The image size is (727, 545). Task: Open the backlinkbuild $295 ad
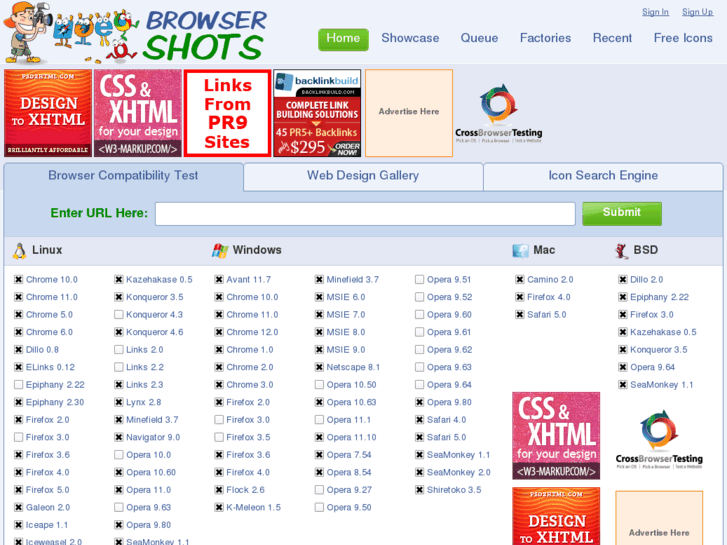coord(317,113)
